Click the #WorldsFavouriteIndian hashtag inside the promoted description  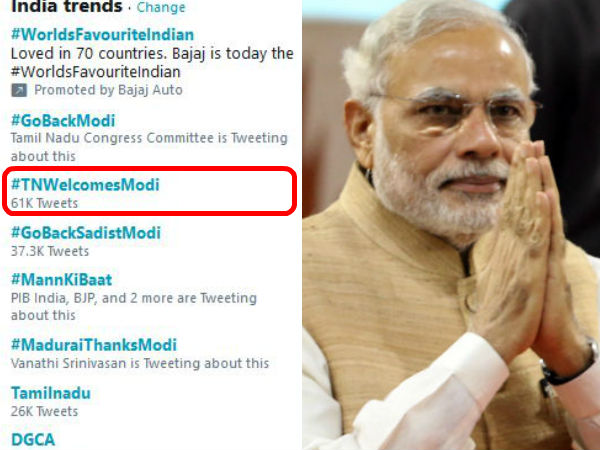(x=96, y=72)
